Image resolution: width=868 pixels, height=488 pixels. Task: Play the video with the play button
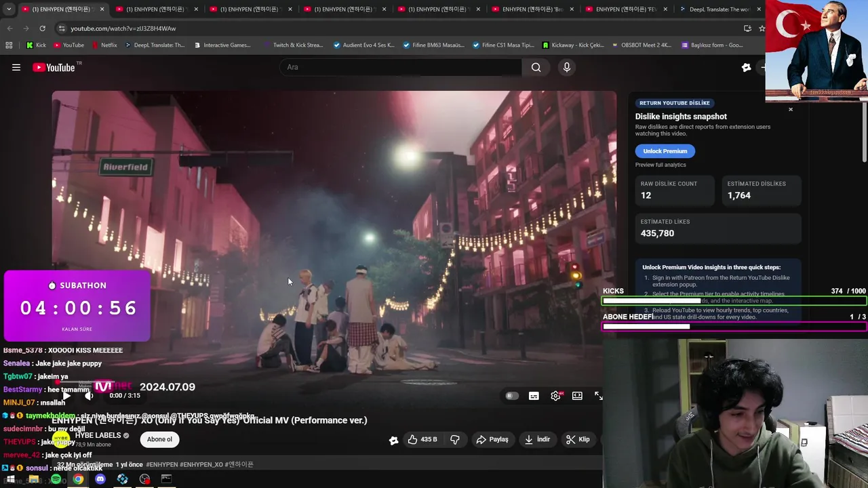coord(66,396)
